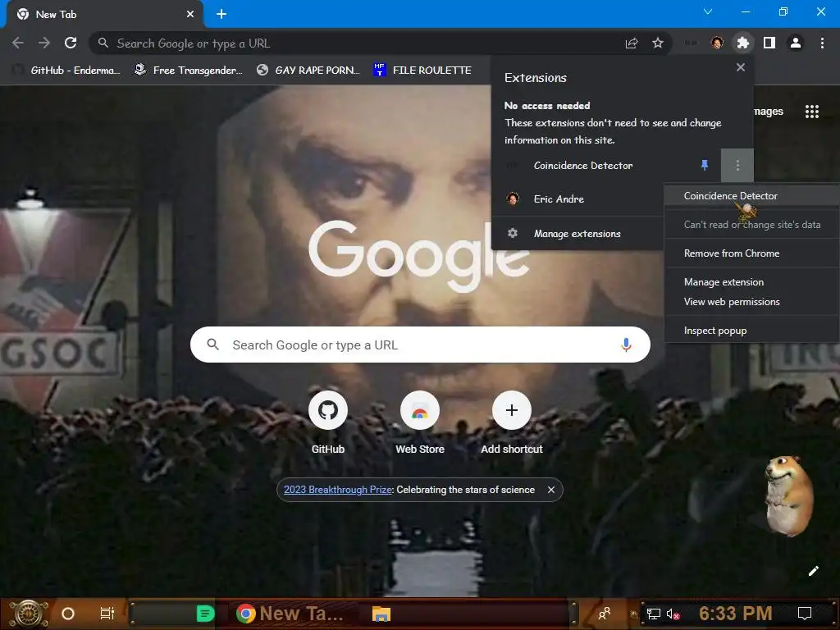The width and height of the screenshot is (840, 630).
Task: Open a new tab with the plus button
Action: pos(221,15)
